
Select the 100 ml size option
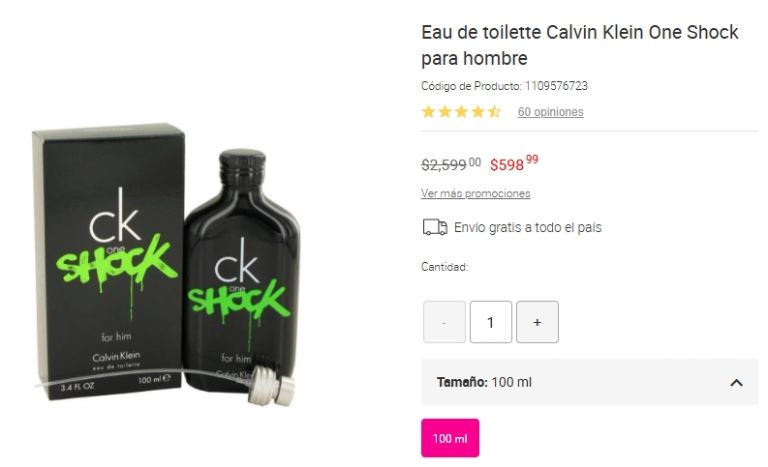[450, 438]
